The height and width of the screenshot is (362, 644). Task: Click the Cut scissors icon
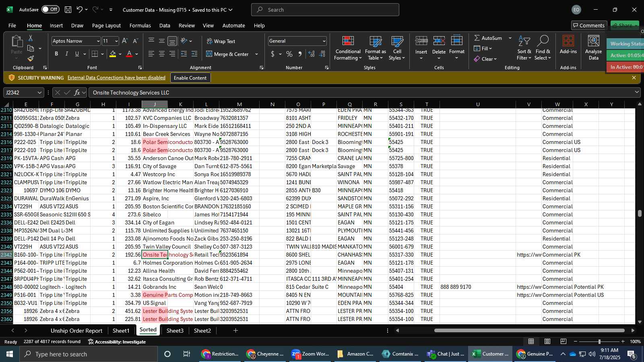pyautogui.click(x=31, y=38)
